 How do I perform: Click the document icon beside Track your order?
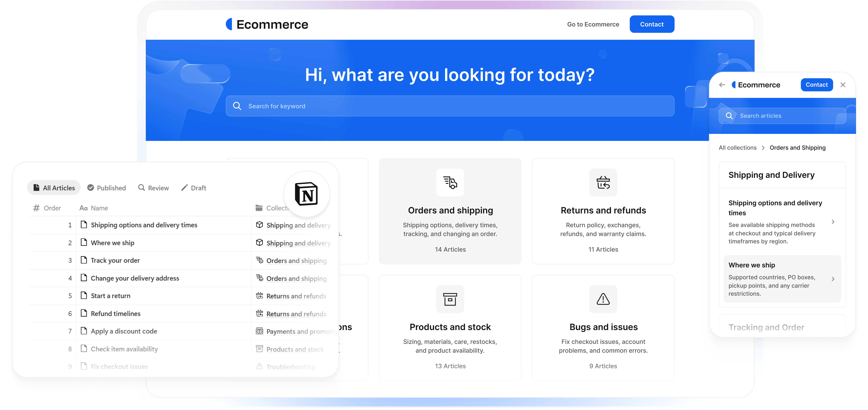pos(84,260)
